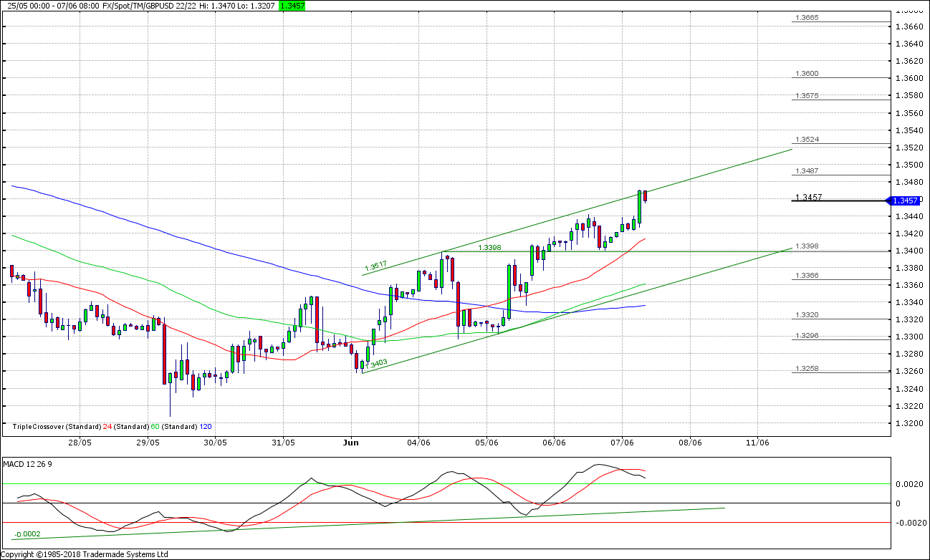Click the Trademade Systems copyright text
The height and width of the screenshot is (560, 930).
click(x=85, y=554)
